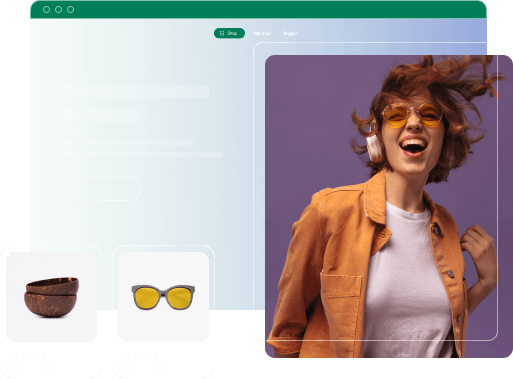This screenshot has height=379, width=513.
Task: Go to the About Us page
Action: click(x=261, y=33)
